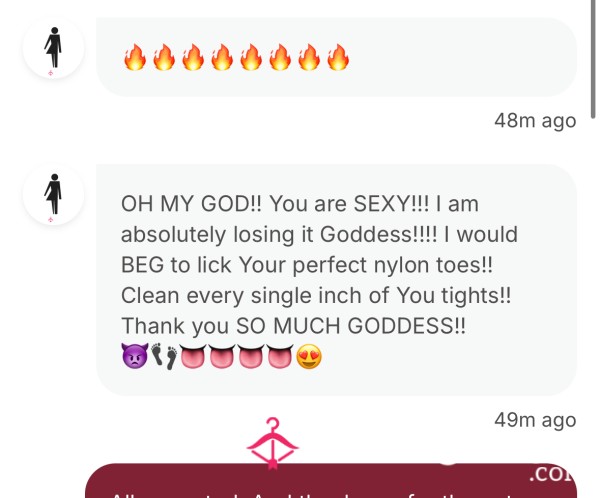Click the heart-eyes smiley emoji

(x=309, y=356)
